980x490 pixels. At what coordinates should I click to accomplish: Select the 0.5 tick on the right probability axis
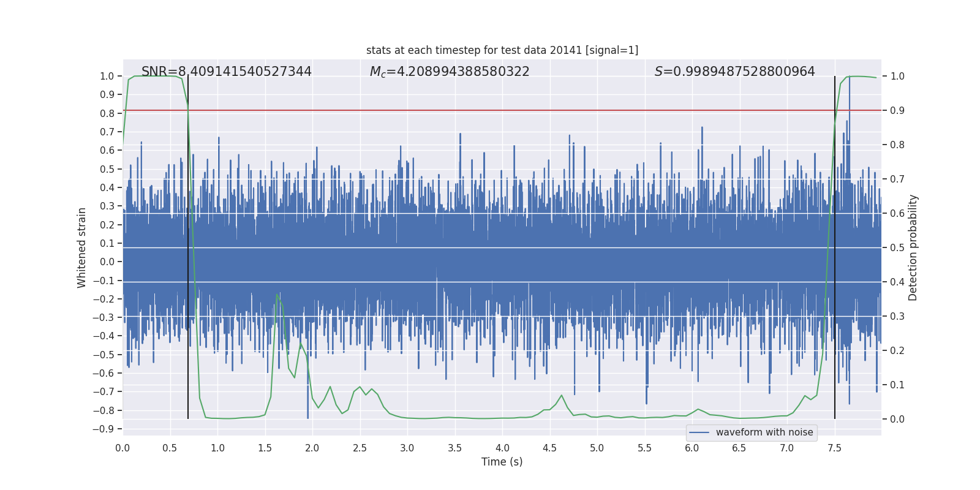897,248
